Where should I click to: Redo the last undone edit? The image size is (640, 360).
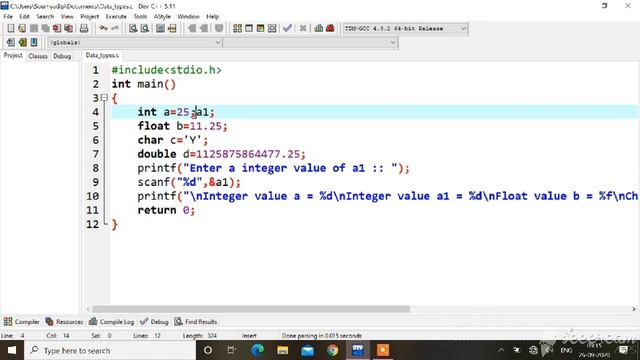click(x=115, y=28)
